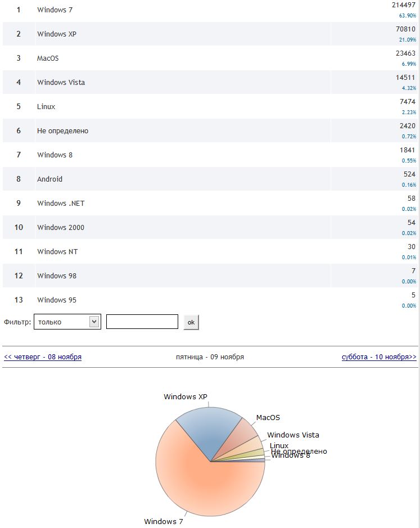
Task: Click Windows XP share value 21.09%
Action: click(x=408, y=40)
